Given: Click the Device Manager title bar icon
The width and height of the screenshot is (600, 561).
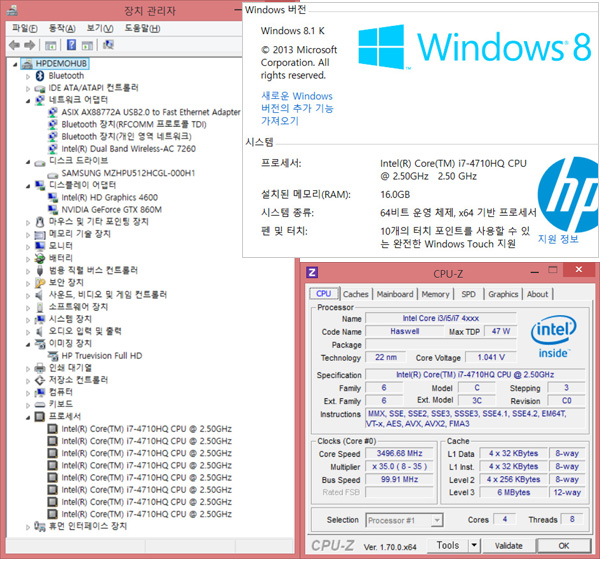Looking at the screenshot, I should point(12,10).
